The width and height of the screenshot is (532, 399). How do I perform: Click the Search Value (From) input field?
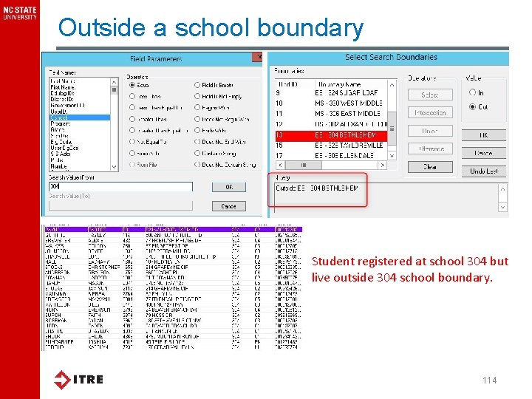click(120, 187)
